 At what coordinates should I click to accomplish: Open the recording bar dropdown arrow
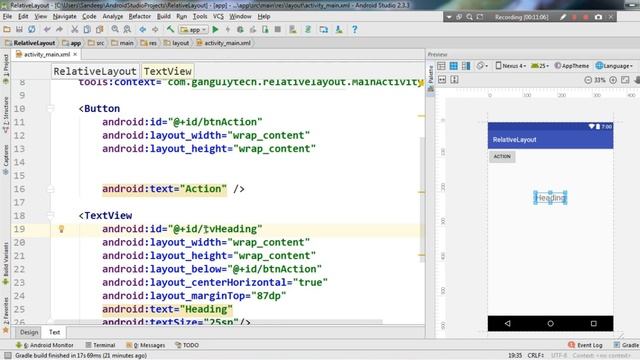click(x=449, y=17)
